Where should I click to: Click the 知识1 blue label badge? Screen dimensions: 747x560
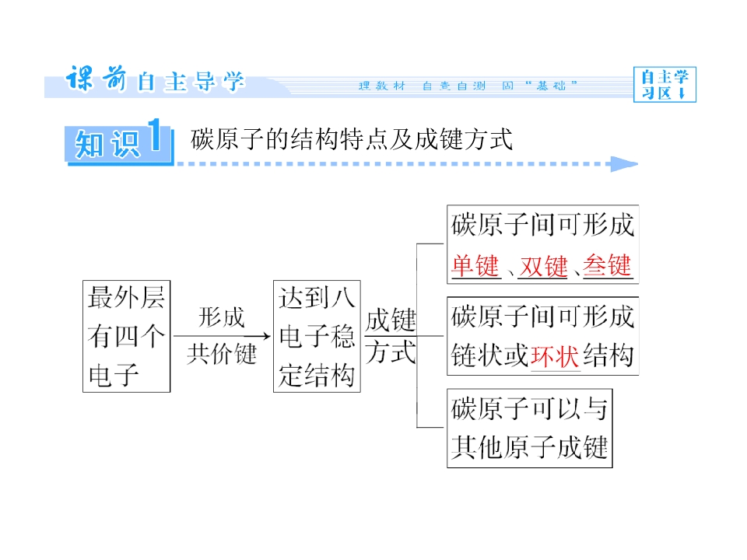(119, 142)
